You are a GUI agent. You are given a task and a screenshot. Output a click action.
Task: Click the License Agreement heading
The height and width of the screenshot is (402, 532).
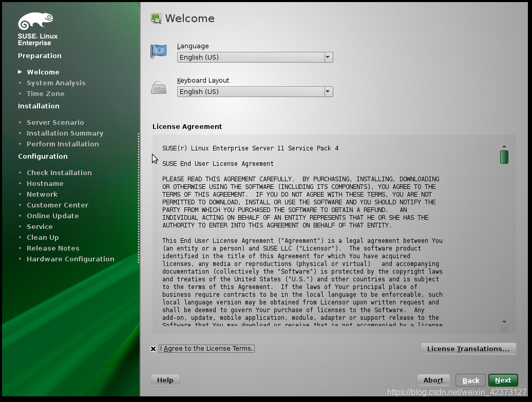[x=187, y=126]
